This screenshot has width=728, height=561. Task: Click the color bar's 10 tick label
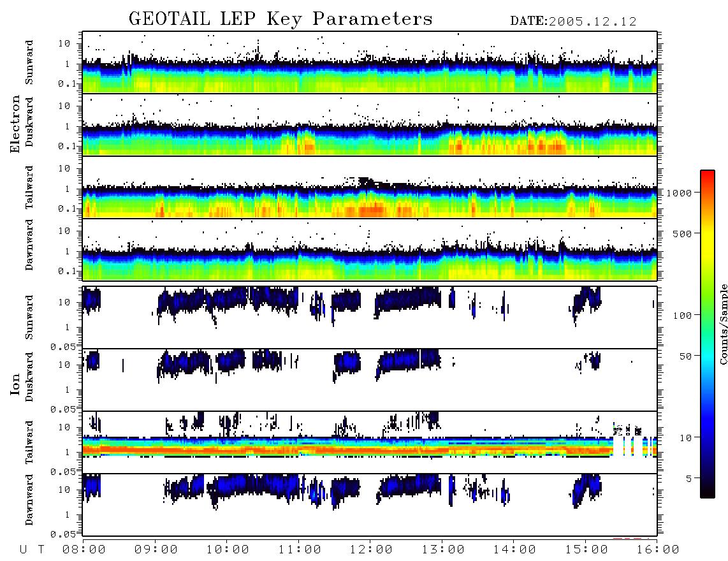[685, 438]
